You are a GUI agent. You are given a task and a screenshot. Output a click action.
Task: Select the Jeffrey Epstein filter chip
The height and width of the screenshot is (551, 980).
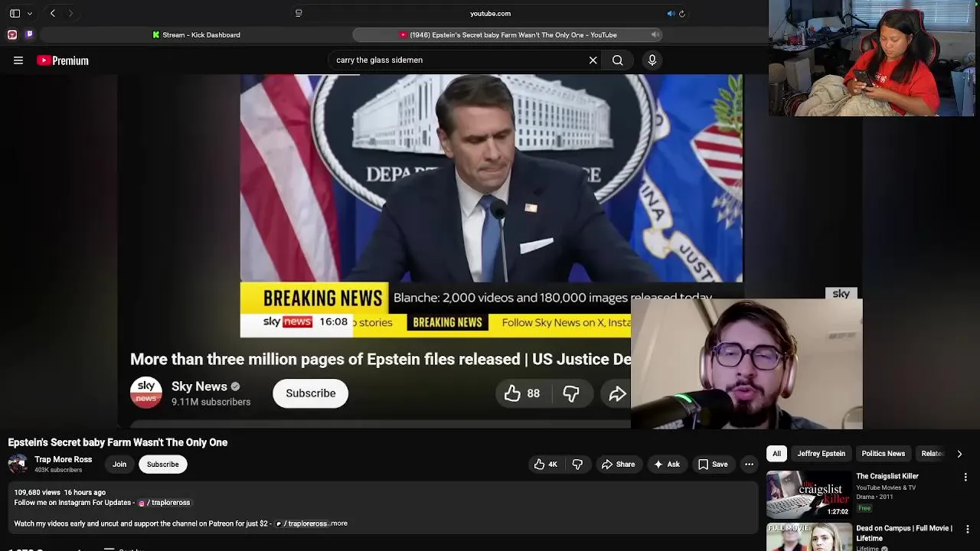tap(821, 454)
